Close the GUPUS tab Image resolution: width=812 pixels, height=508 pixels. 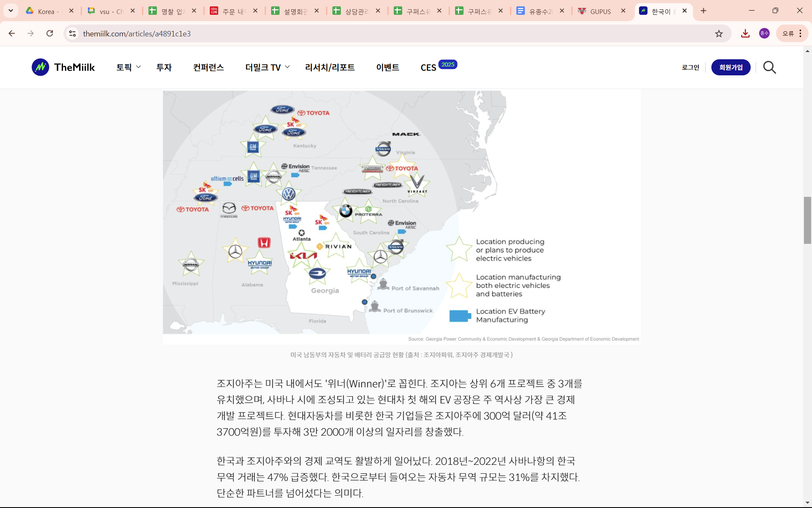(x=623, y=11)
